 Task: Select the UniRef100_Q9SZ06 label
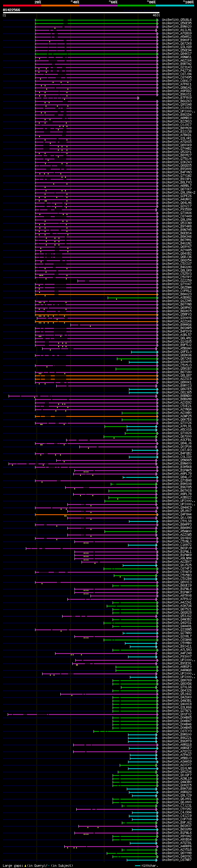(177, 772)
